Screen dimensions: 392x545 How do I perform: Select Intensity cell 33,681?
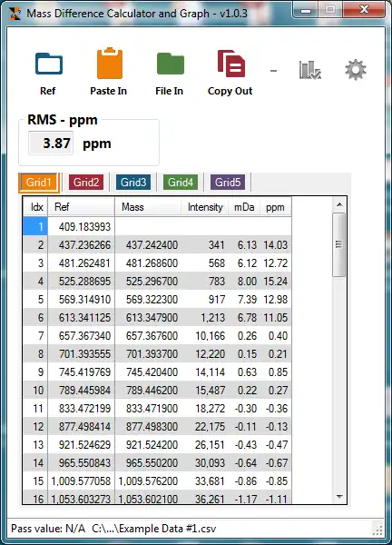205,481
